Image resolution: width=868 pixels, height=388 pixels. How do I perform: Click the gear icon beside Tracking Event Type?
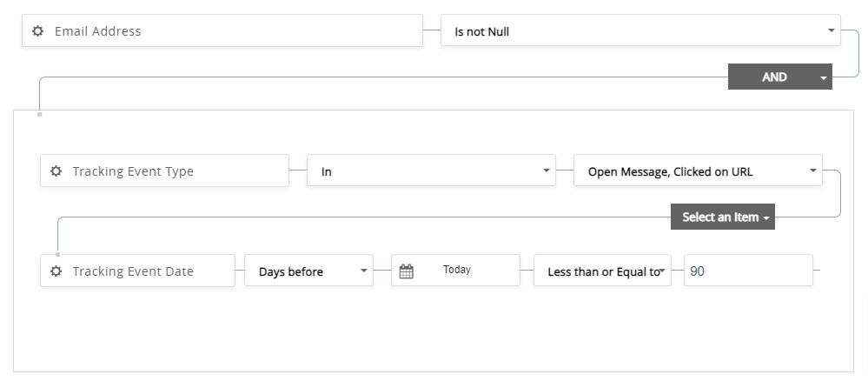pos(56,171)
